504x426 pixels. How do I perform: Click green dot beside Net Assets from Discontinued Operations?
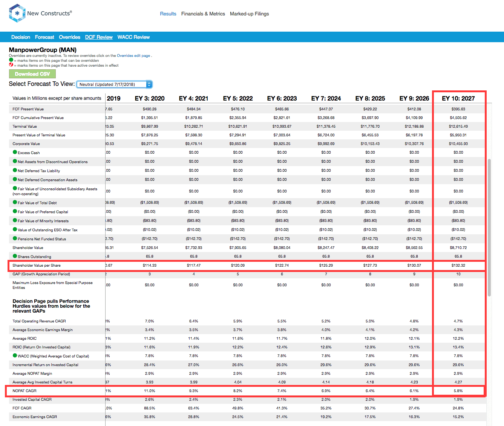(15, 161)
